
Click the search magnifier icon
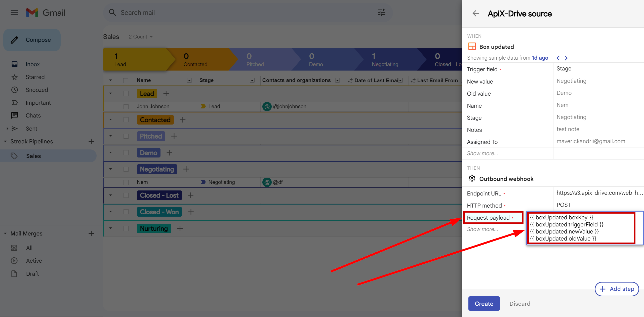pyautogui.click(x=112, y=13)
